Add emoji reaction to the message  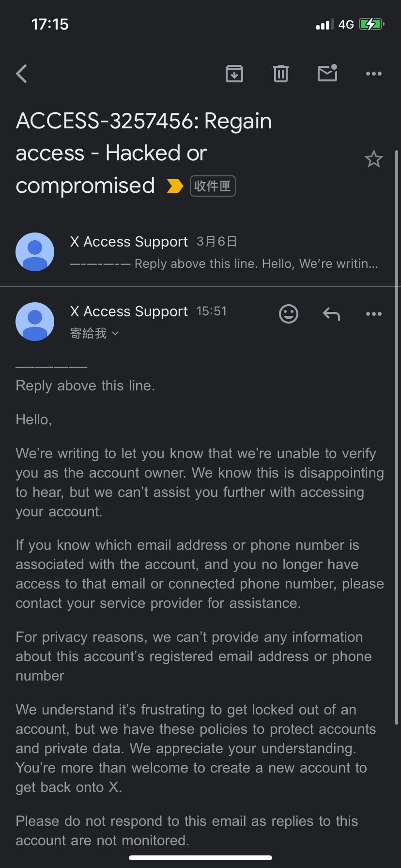[289, 314]
